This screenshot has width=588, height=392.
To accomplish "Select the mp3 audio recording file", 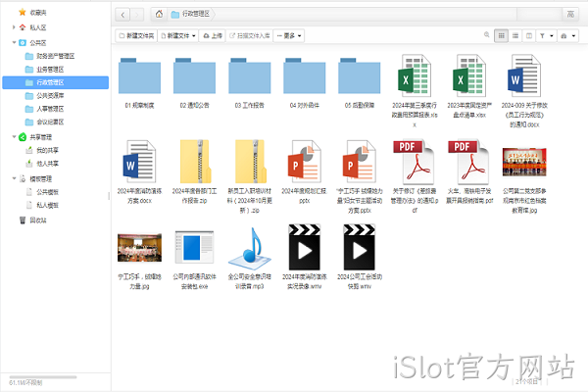I will click(249, 248).
